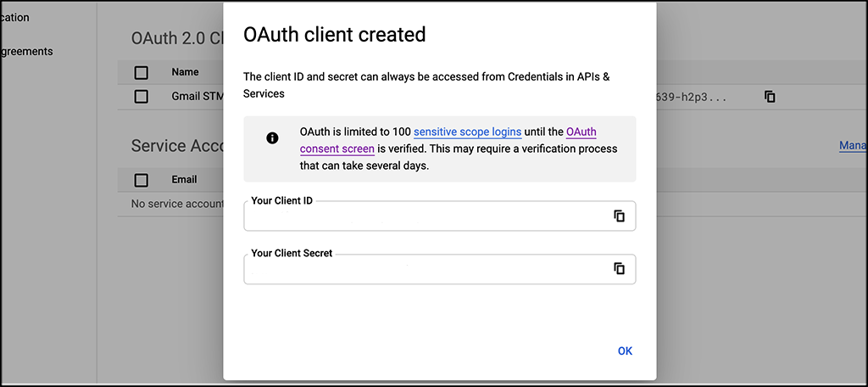This screenshot has width=868, height=387.
Task: Tick the checkbox beside Email header
Action: (142, 180)
